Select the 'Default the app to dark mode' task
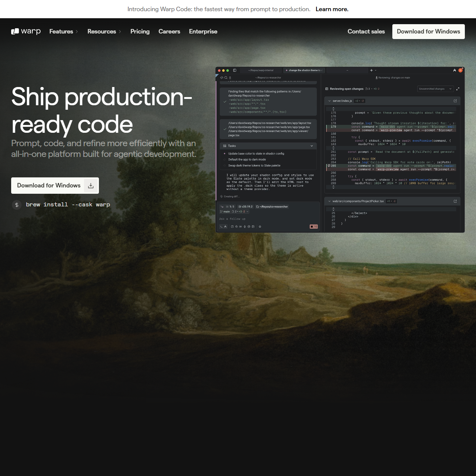476x476 pixels. click(x=247, y=160)
